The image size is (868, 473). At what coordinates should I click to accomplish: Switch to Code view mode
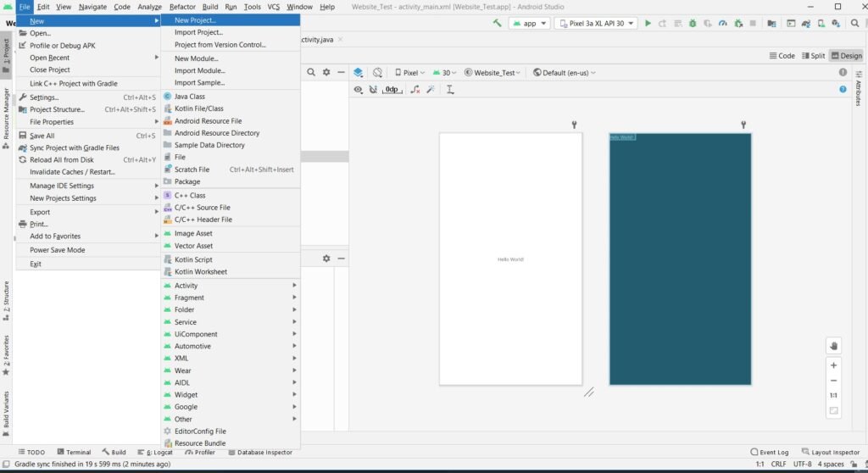pos(782,56)
